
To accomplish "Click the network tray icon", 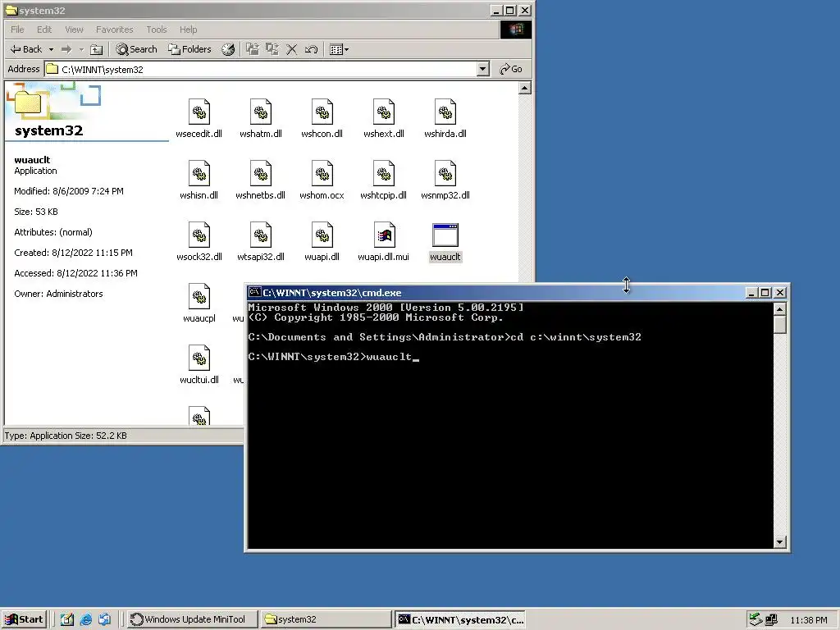I will pos(771,620).
